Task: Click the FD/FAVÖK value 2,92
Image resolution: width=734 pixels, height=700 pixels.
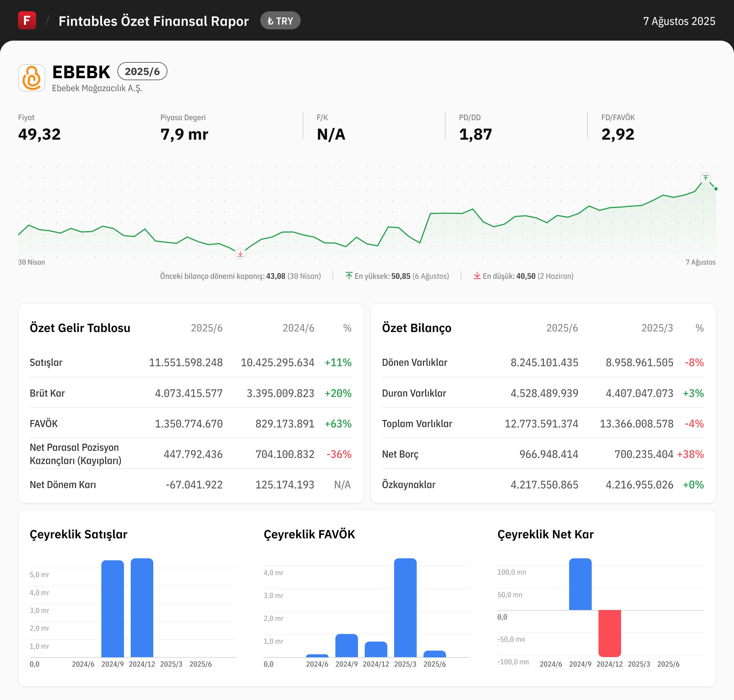Action: [x=618, y=134]
